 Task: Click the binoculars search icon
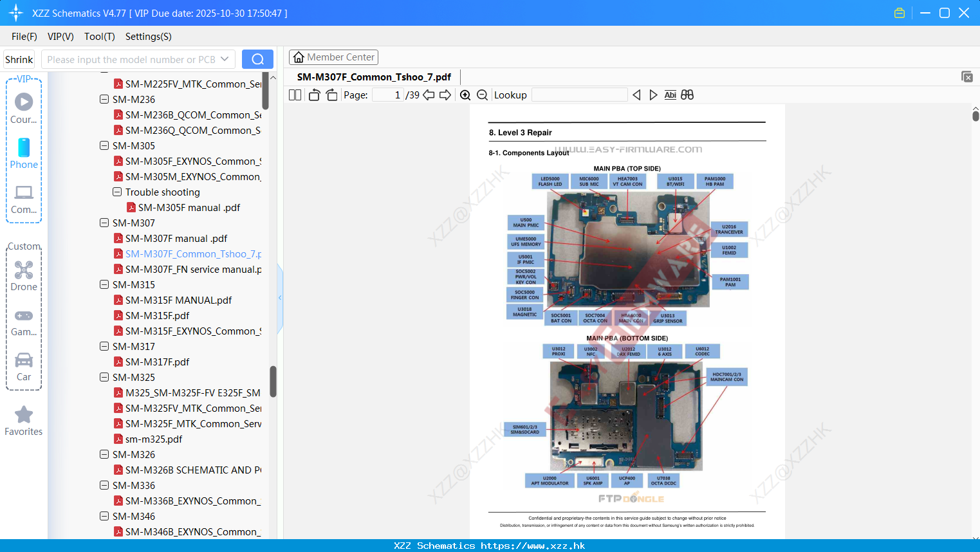tap(687, 95)
